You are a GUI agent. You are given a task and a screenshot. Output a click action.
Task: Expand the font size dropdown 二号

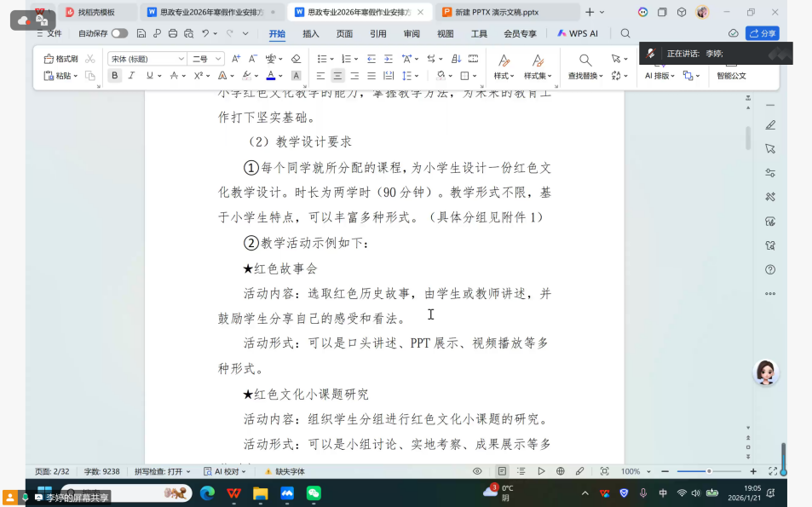207,59
